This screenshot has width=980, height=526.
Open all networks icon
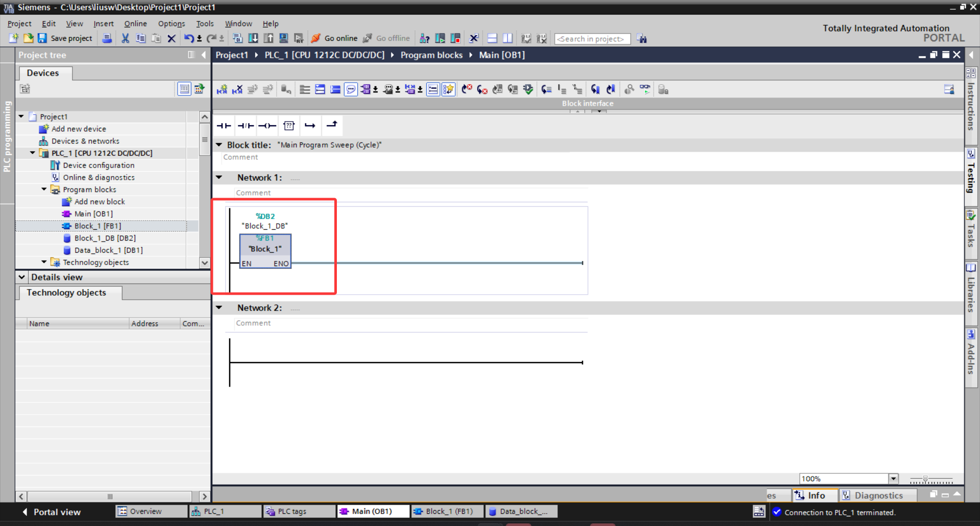pyautogui.click(x=320, y=89)
